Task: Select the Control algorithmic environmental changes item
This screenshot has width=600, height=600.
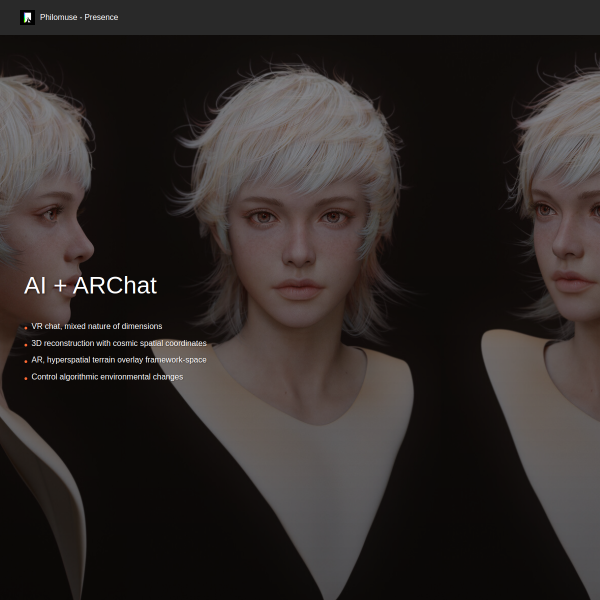Action: click(107, 377)
